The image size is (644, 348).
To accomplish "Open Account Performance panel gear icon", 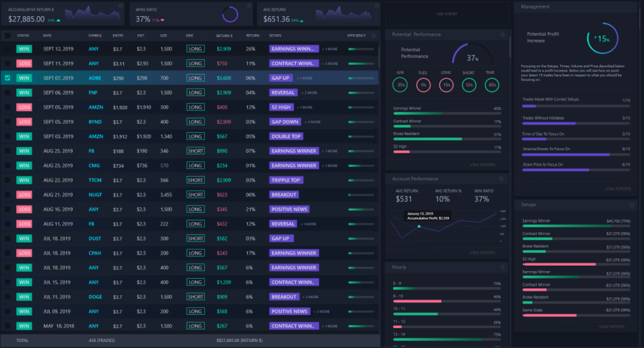I will coord(501,179).
